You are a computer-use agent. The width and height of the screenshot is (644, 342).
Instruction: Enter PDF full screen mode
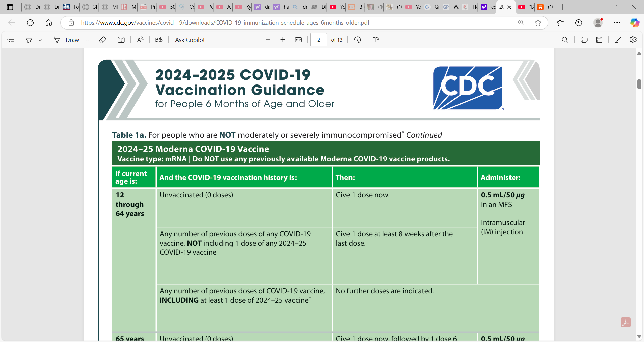click(618, 40)
